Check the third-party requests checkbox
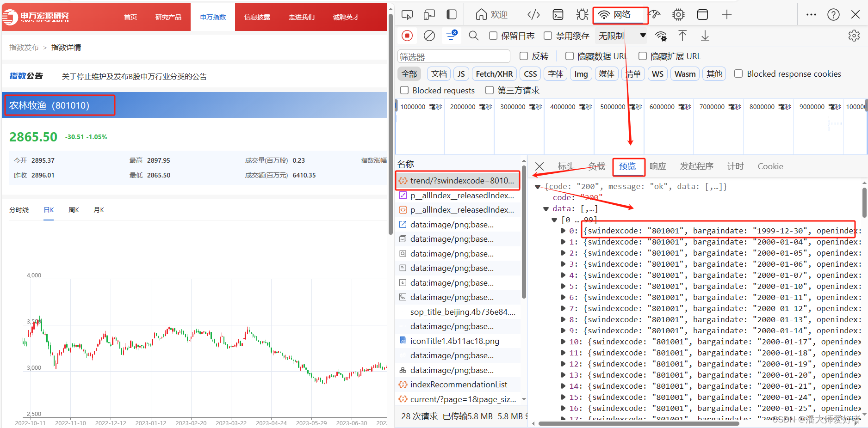This screenshot has width=868, height=428. point(490,90)
